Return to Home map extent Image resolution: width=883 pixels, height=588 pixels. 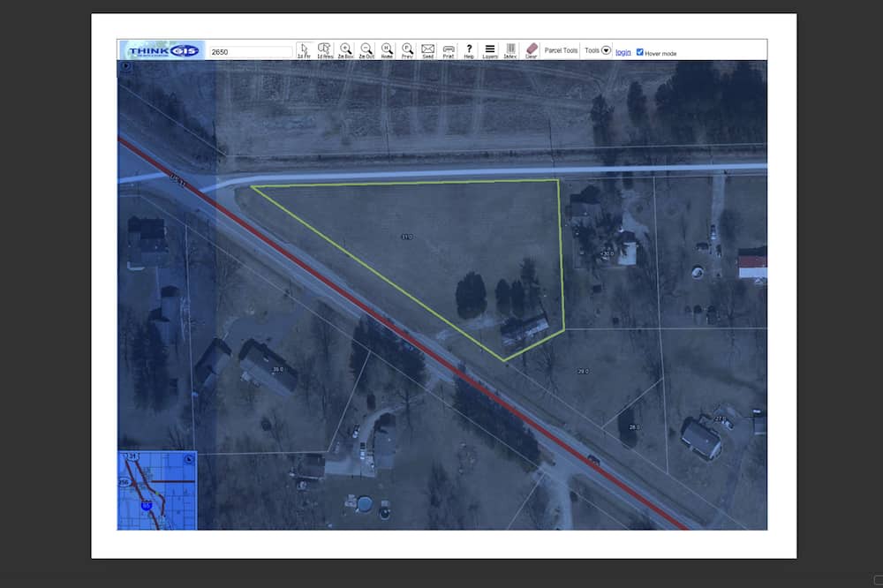387,49
